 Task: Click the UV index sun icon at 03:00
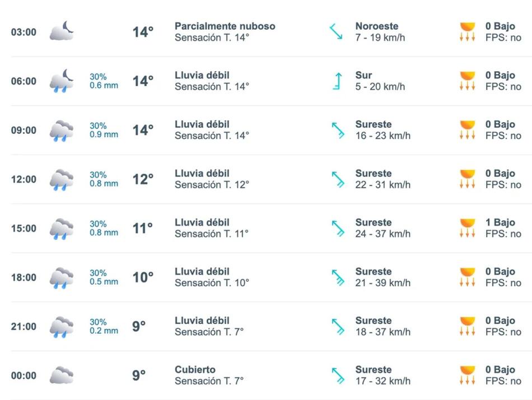click(x=467, y=32)
